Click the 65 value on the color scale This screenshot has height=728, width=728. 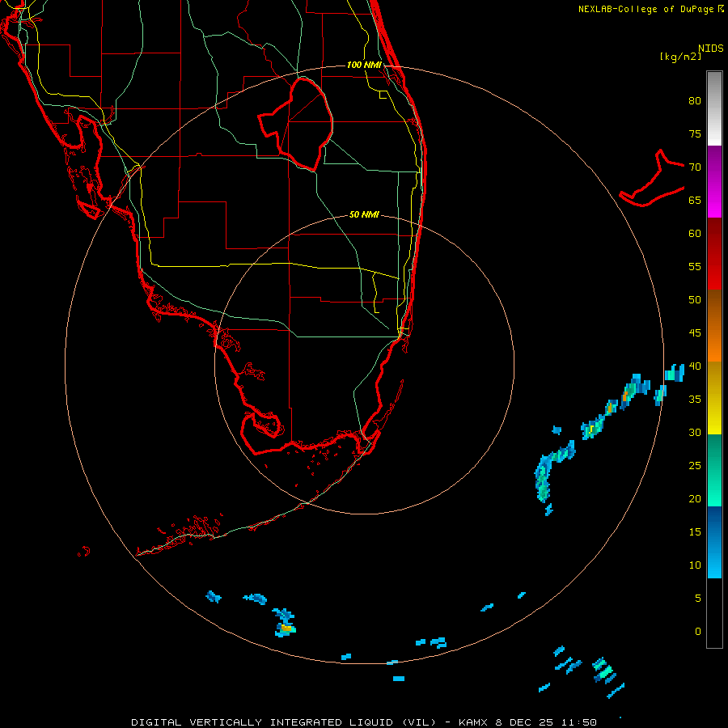(695, 200)
